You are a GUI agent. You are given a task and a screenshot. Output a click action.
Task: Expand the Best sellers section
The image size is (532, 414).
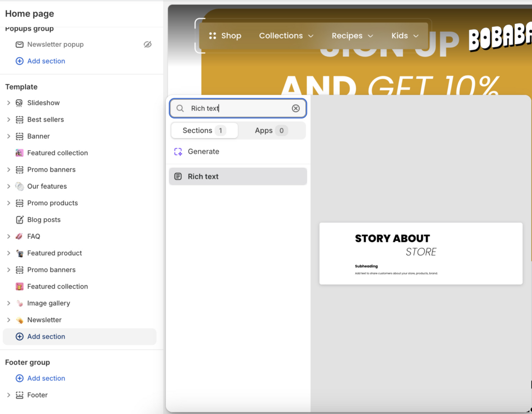pyautogui.click(x=9, y=119)
